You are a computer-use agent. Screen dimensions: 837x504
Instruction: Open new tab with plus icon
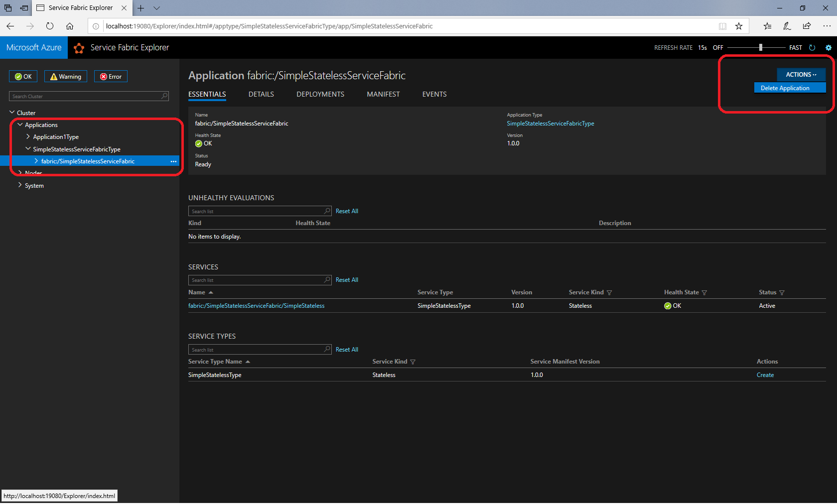[140, 8]
